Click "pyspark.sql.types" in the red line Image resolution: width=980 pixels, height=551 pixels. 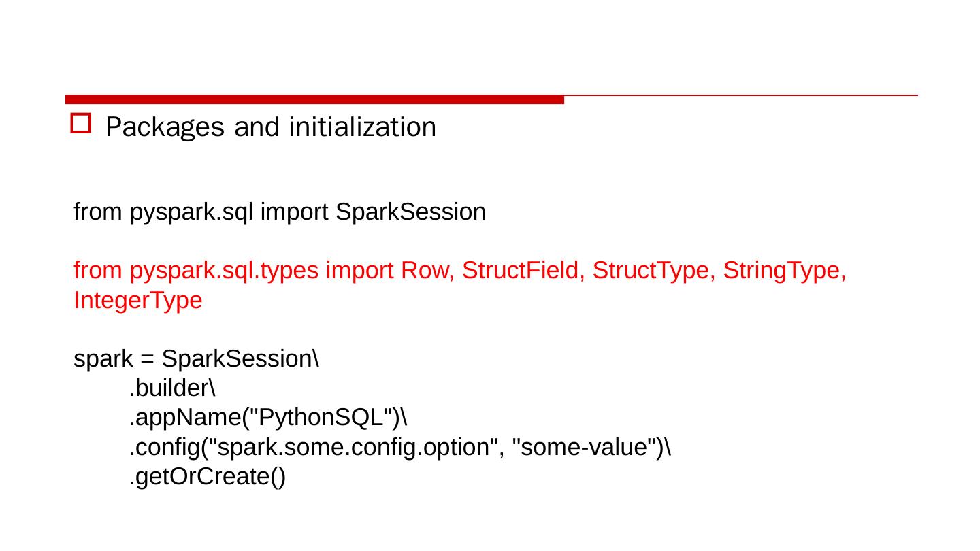pyautogui.click(x=224, y=271)
